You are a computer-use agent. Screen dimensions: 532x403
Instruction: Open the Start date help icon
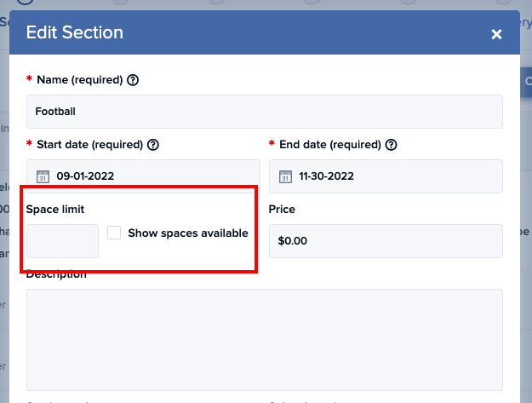point(153,145)
